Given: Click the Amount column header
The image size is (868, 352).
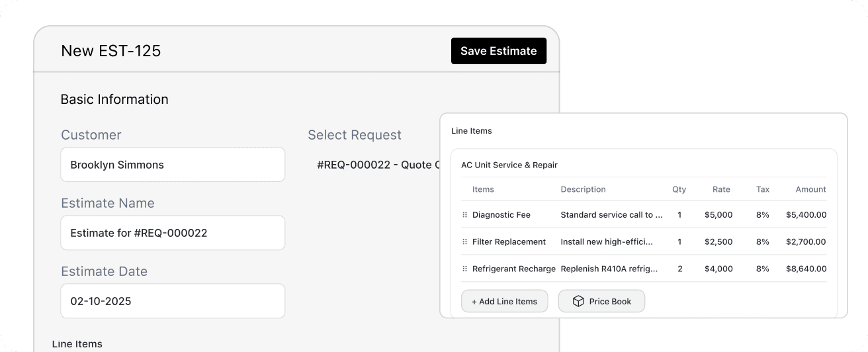Looking at the screenshot, I should (x=810, y=189).
